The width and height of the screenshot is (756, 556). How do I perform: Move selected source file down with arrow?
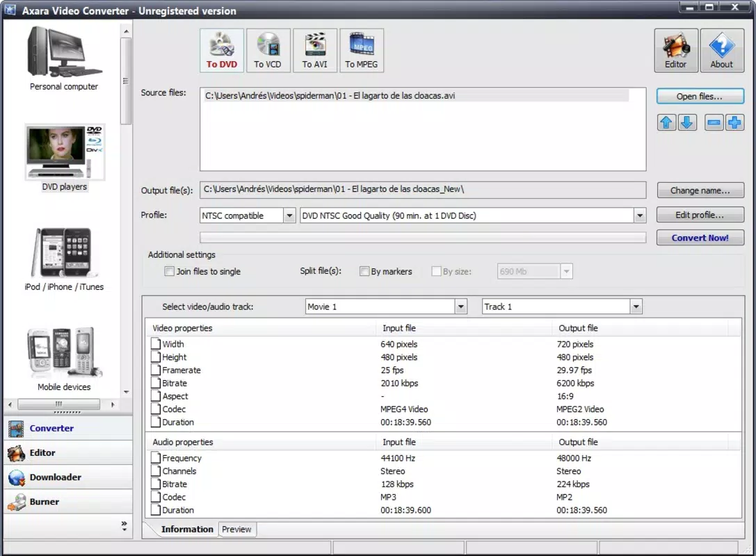coord(687,122)
